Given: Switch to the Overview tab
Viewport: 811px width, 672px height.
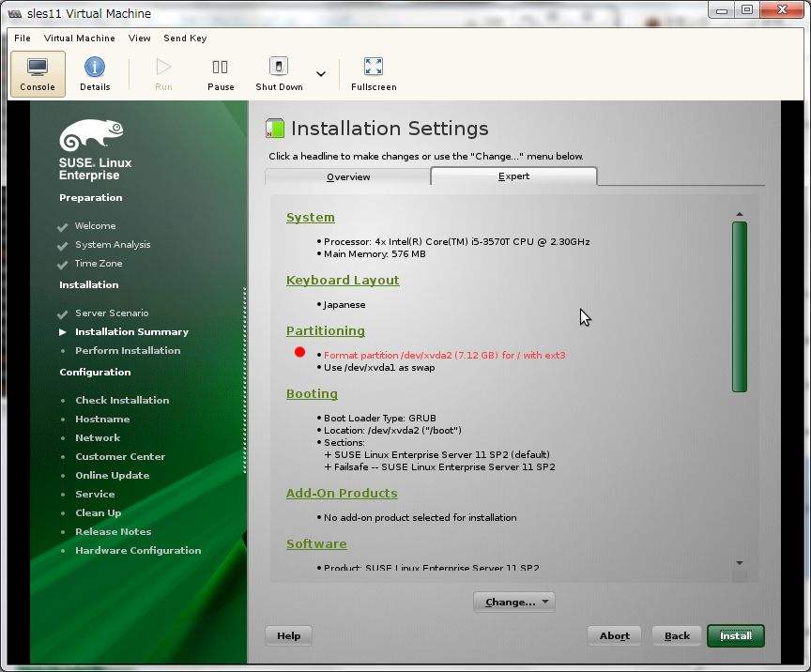Looking at the screenshot, I should (x=348, y=177).
